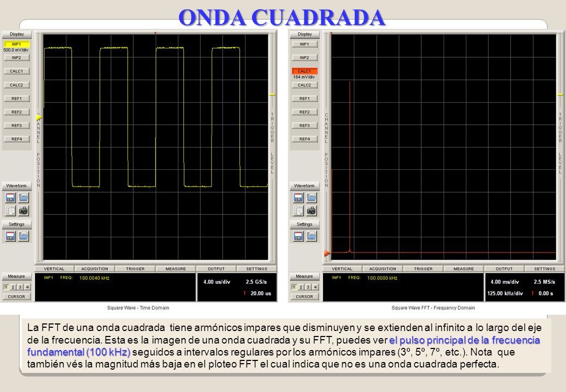Toggle INP2 channel on left oscilloscope

tap(16, 57)
